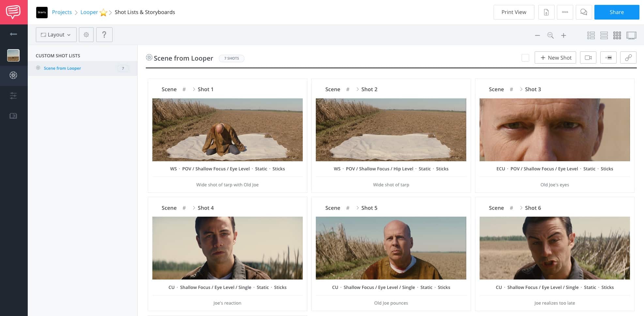
Task: Expand the Shot 6 chevron
Action: coord(521,208)
